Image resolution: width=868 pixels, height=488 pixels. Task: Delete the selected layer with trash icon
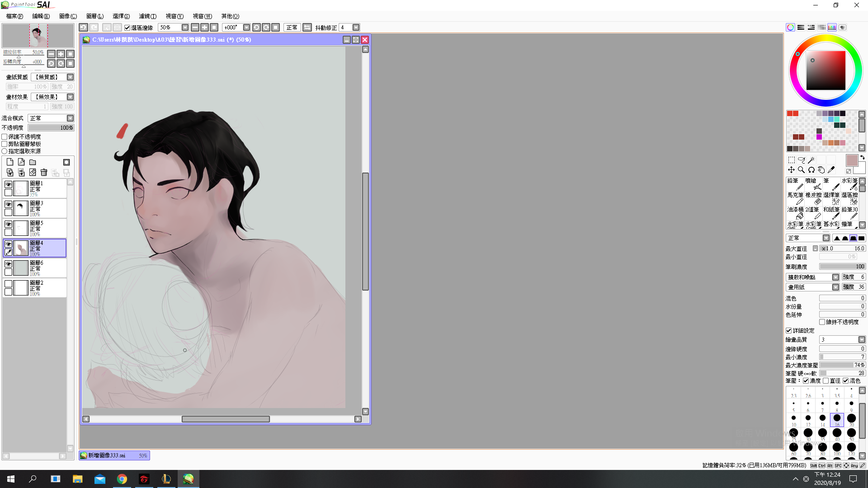[44, 173]
